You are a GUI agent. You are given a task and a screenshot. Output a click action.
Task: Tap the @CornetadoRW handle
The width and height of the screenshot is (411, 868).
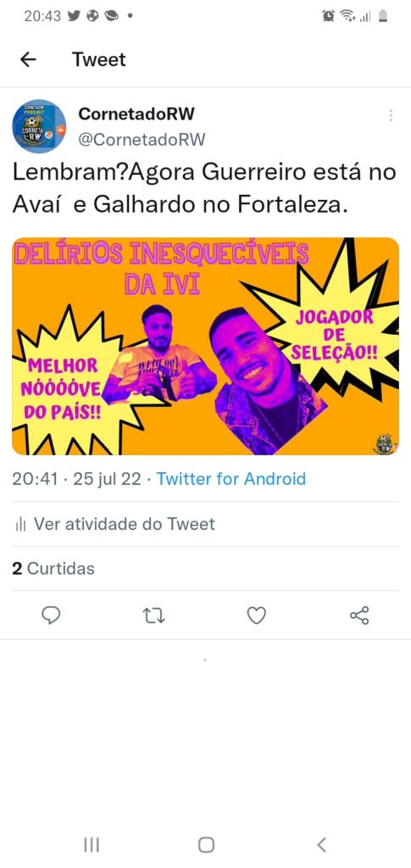(x=142, y=140)
